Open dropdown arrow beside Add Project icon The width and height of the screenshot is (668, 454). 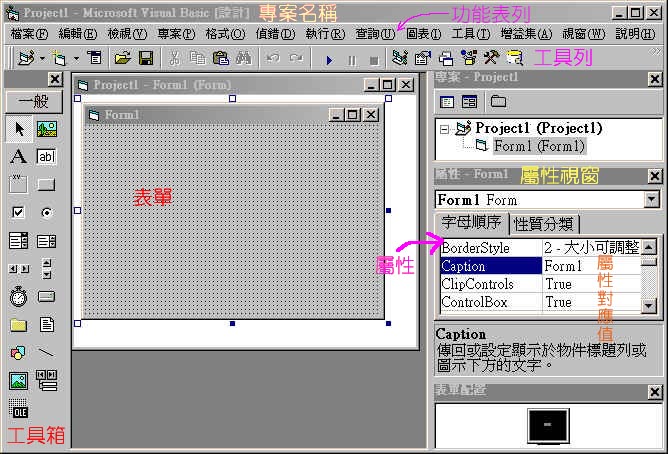point(42,58)
